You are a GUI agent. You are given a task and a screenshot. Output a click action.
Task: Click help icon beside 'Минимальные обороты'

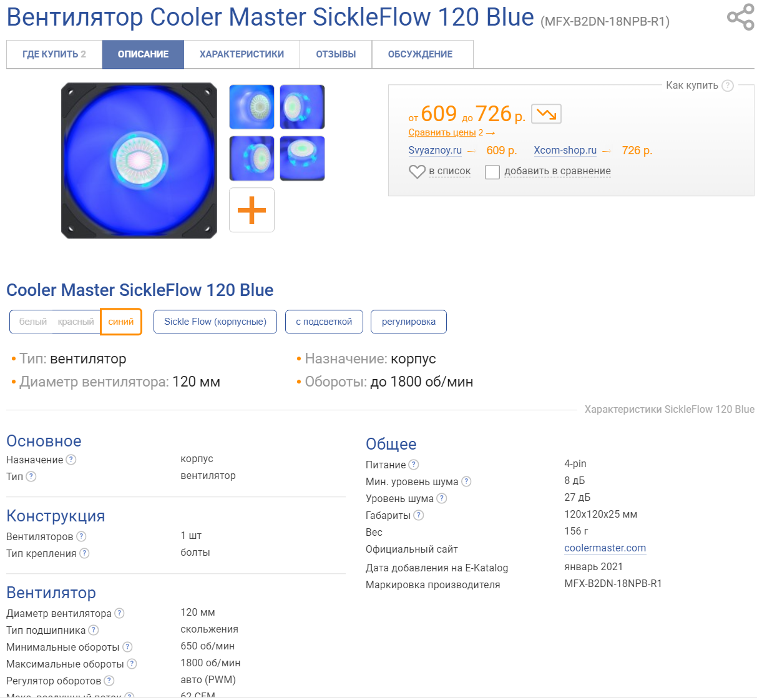tap(127, 647)
